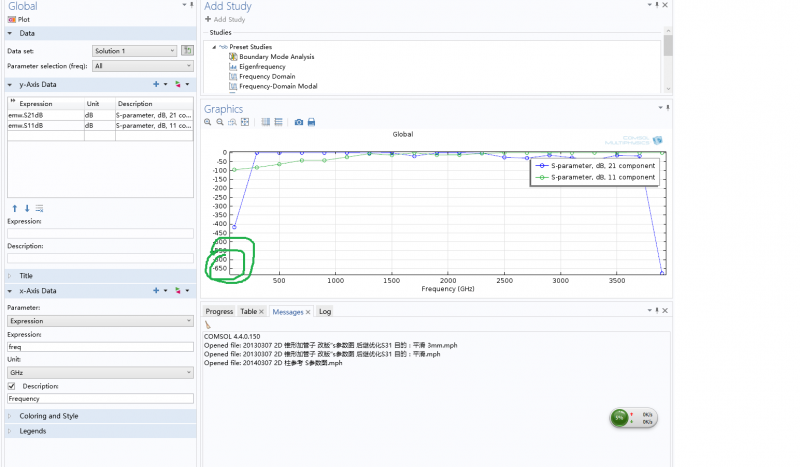Open the Data set dropdown

[x=133, y=50]
